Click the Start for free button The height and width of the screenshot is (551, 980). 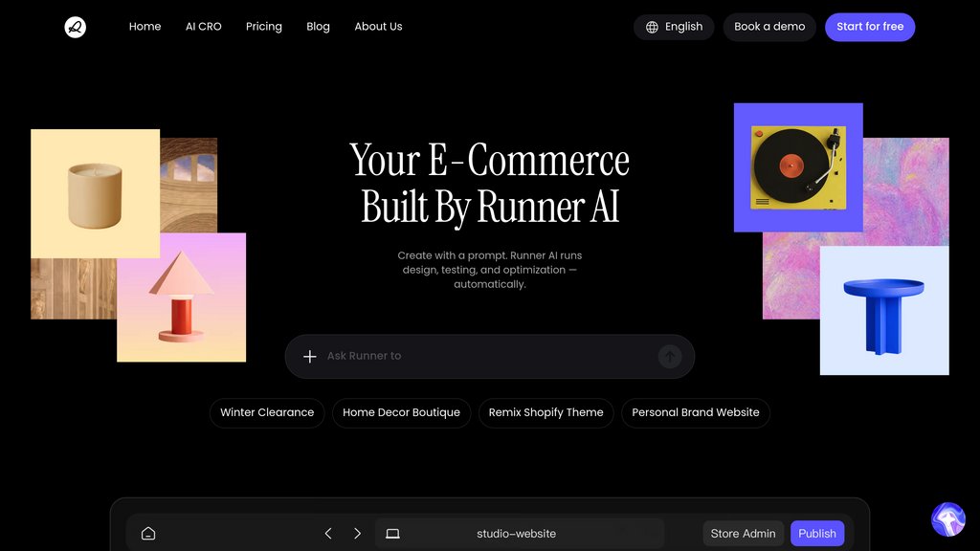(869, 27)
